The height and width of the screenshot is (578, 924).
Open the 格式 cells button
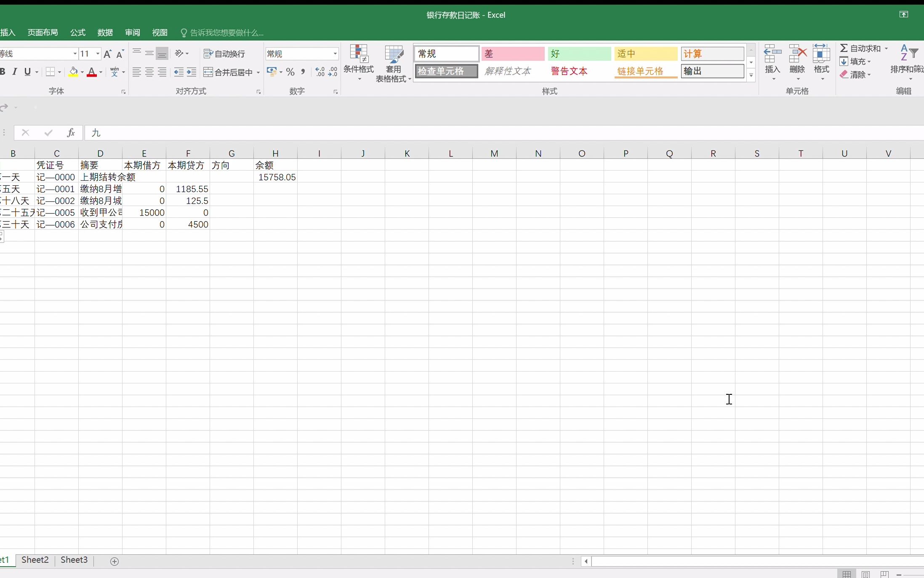pyautogui.click(x=821, y=63)
